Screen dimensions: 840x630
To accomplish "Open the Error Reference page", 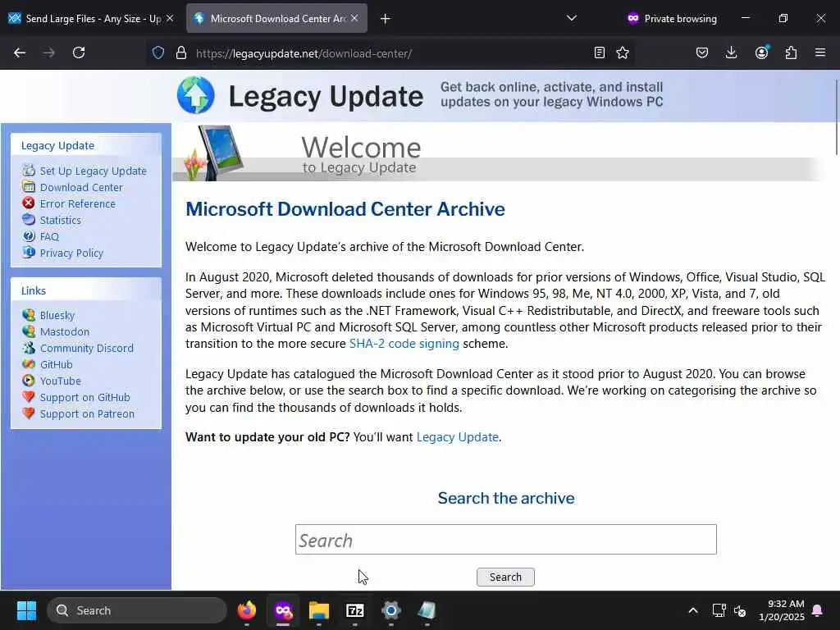I will (78, 204).
